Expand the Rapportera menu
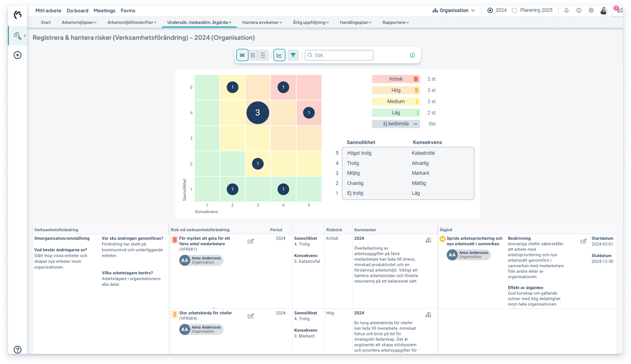 pos(395,22)
